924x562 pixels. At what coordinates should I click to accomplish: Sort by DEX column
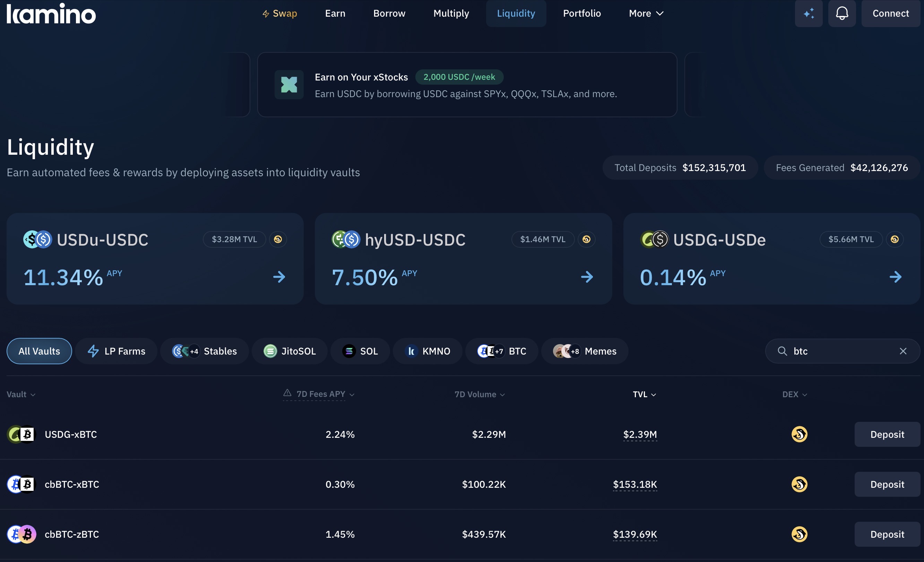(795, 394)
